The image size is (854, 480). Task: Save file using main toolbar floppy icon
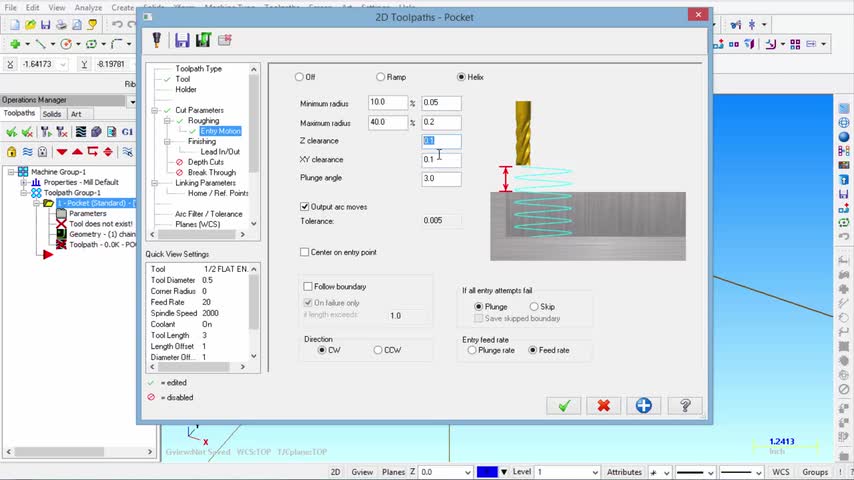[46, 25]
